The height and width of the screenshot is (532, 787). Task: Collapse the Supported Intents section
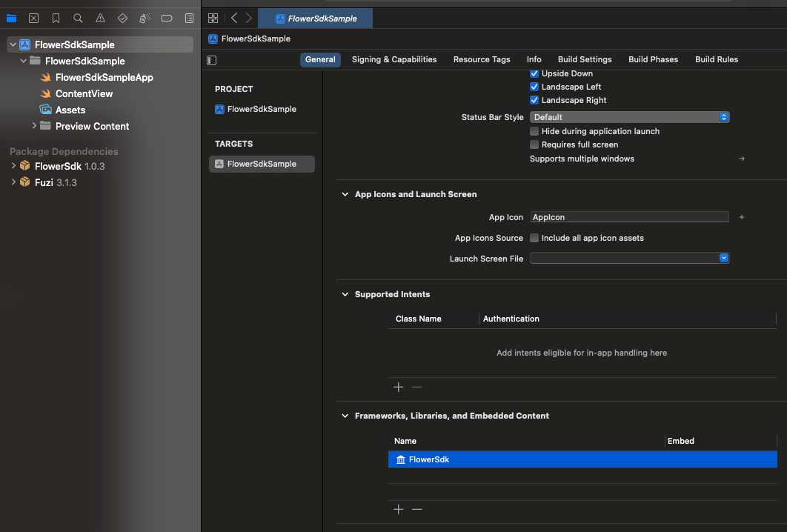[x=345, y=294]
